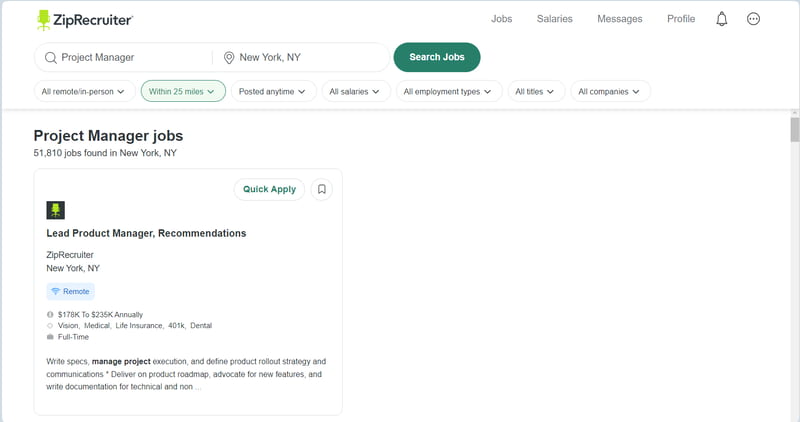Click the ZipRecruiter company logo thumbnail
The width and height of the screenshot is (800, 422).
click(56, 210)
